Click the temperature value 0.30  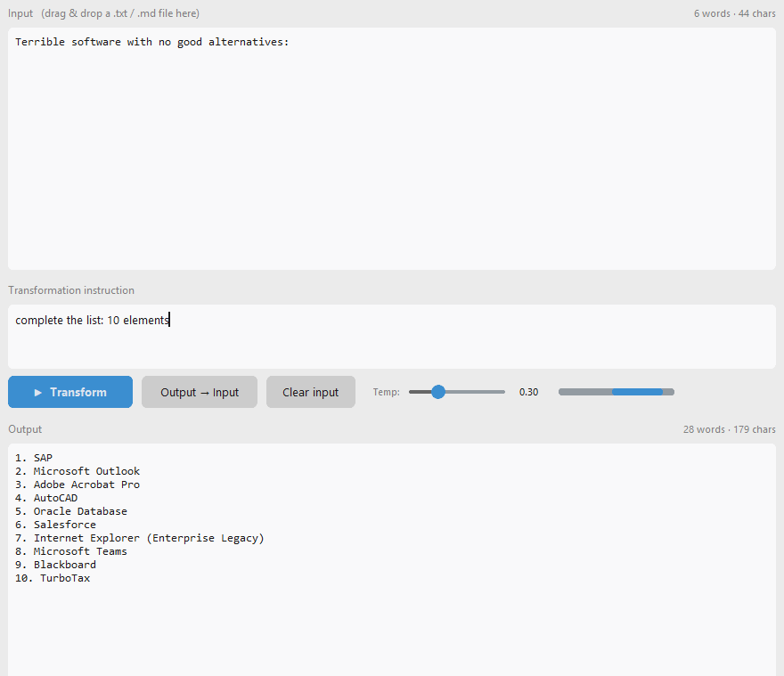[x=528, y=392]
